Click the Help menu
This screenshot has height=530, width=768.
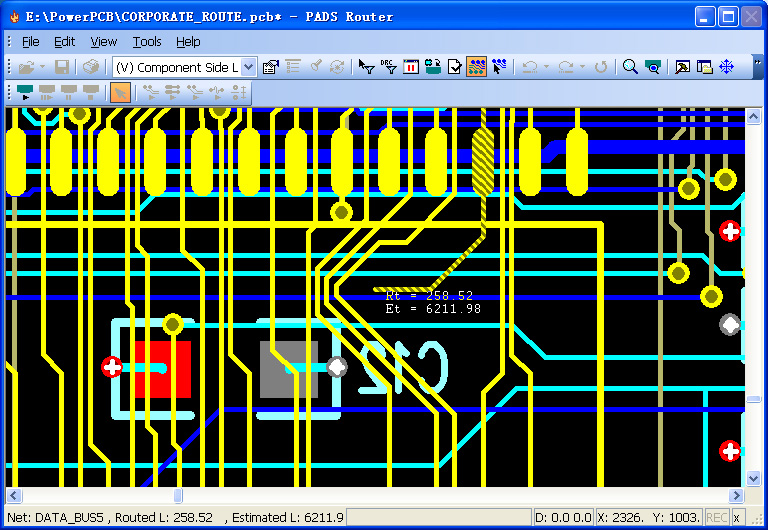188,42
